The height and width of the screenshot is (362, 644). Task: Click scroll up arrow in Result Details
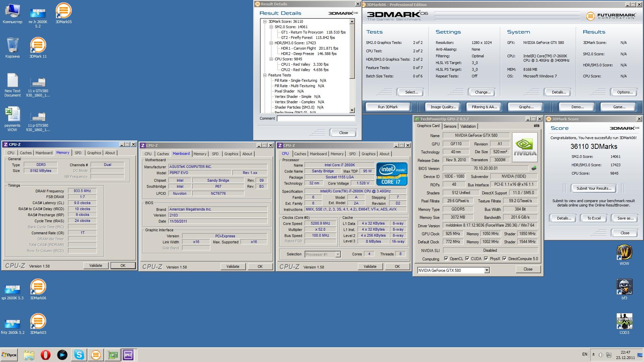(x=352, y=21)
